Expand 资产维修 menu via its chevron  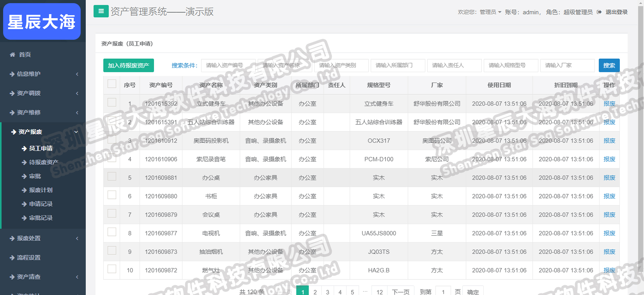coord(77,113)
